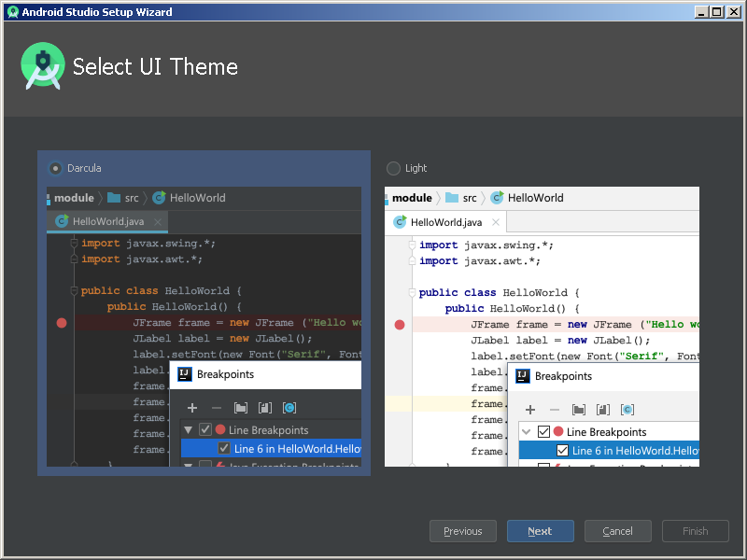
Task: Click HelloWorld class icon in Light breadcrumb
Action: tap(497, 198)
